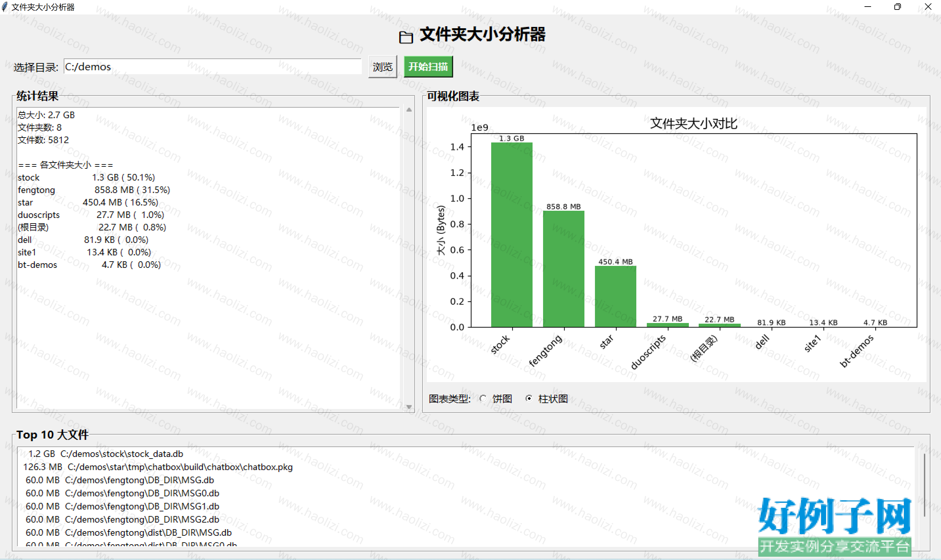The image size is (941, 560).
Task: Click the fengtong bar in the chart
Action: coord(563,269)
